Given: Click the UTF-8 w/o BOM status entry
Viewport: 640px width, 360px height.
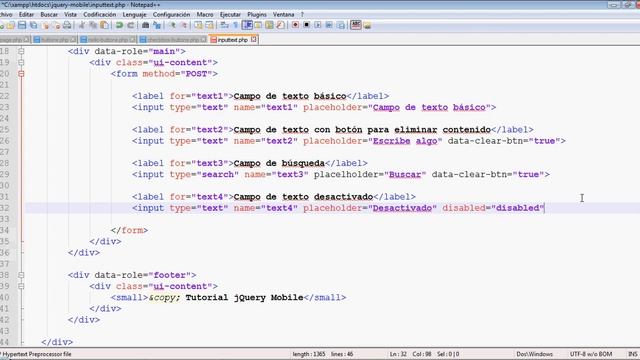Looking at the screenshot, I should pyautogui.click(x=591, y=354).
